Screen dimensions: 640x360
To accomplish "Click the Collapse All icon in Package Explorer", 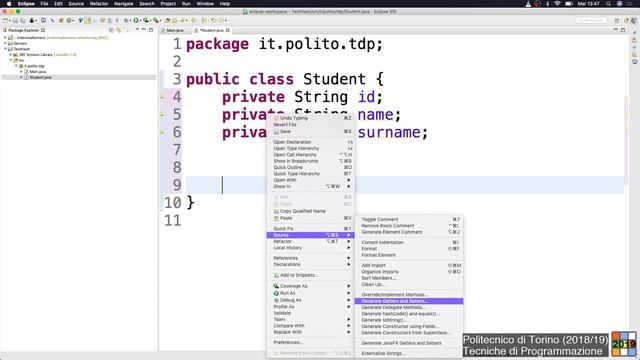I will (x=111, y=30).
